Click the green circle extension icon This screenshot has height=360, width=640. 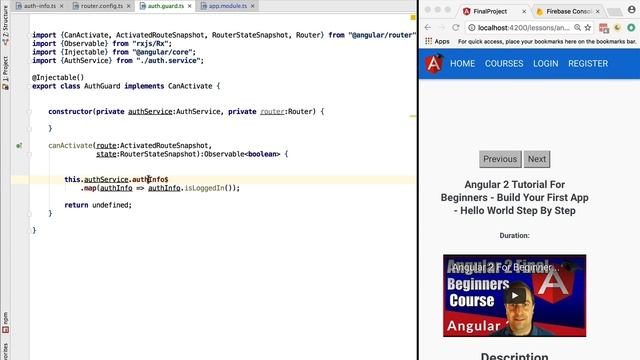pyautogui.click(x=631, y=28)
